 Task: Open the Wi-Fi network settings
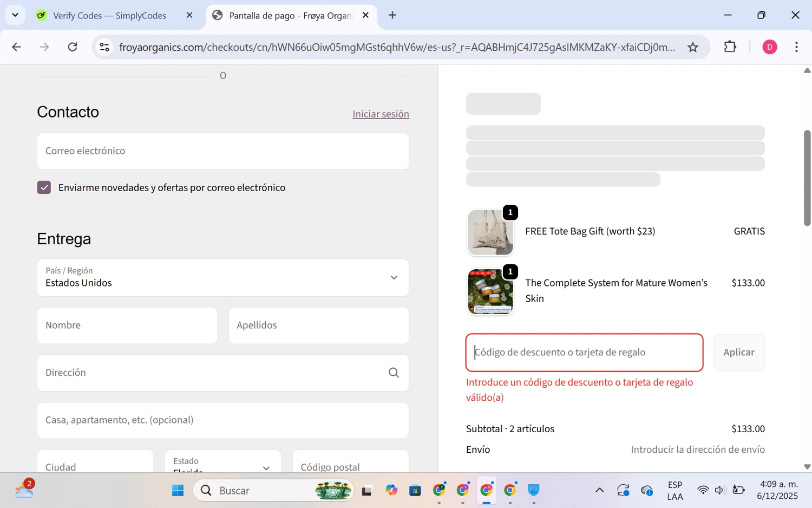(x=703, y=491)
